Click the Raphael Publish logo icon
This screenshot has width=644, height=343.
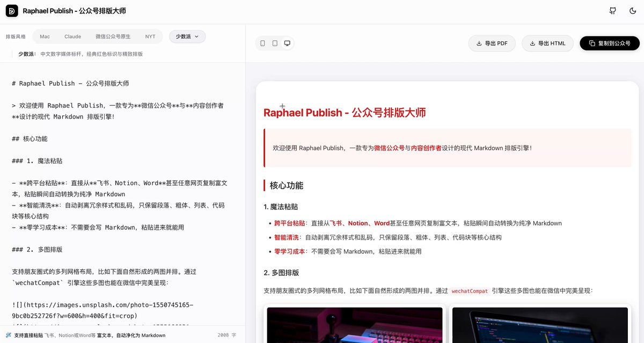[11, 11]
